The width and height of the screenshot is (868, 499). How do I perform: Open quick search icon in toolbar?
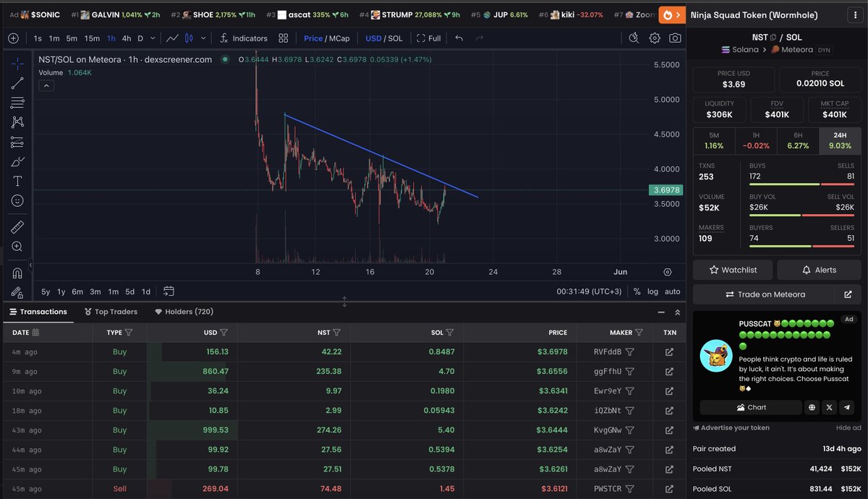point(634,38)
